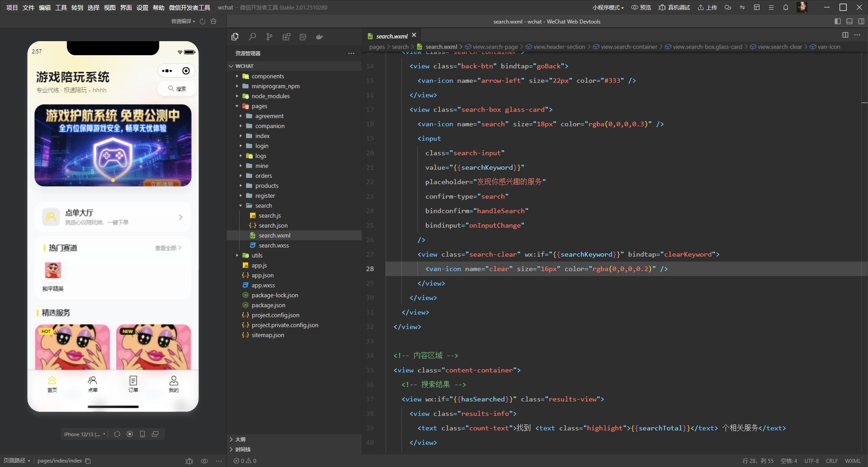Click the search magnifier icon in the sidebar

pyautogui.click(x=252, y=37)
